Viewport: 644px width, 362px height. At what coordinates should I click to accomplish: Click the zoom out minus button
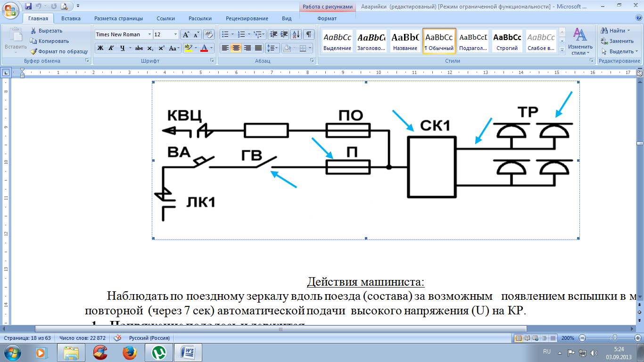(582, 338)
